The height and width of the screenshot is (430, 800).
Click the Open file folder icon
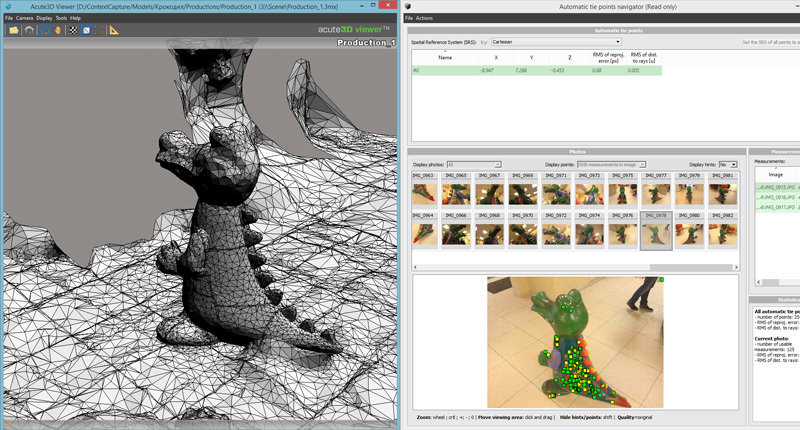(x=13, y=30)
